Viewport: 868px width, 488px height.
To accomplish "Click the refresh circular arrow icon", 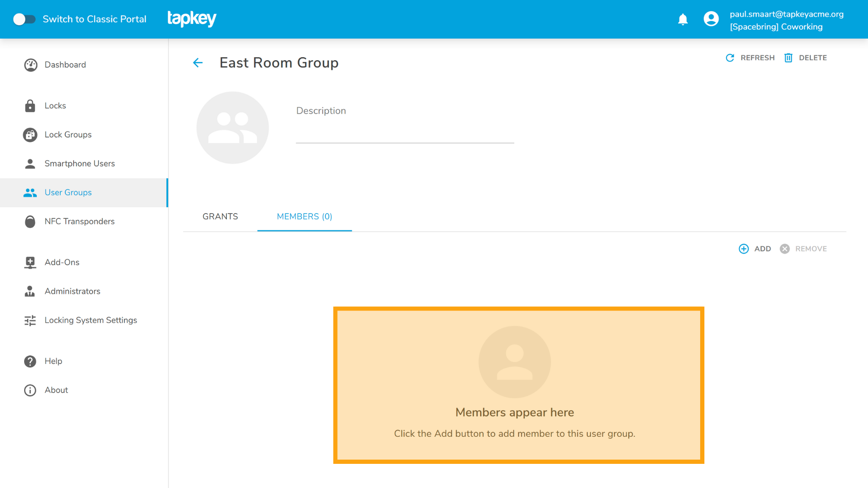I will (x=730, y=58).
